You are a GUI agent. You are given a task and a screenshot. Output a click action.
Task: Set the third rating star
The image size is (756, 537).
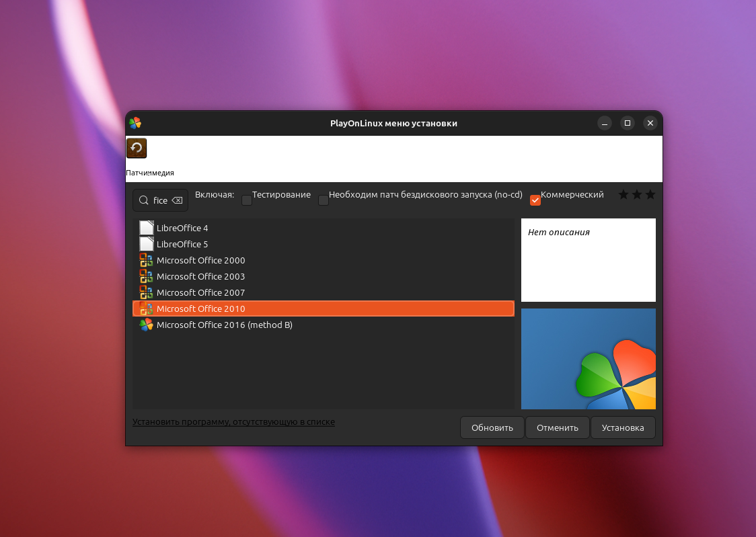coord(650,194)
